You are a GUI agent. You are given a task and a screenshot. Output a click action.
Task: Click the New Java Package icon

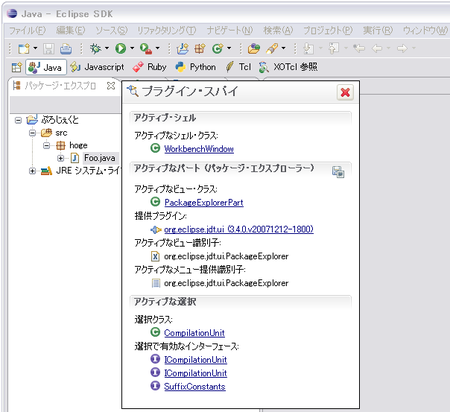[x=200, y=49]
